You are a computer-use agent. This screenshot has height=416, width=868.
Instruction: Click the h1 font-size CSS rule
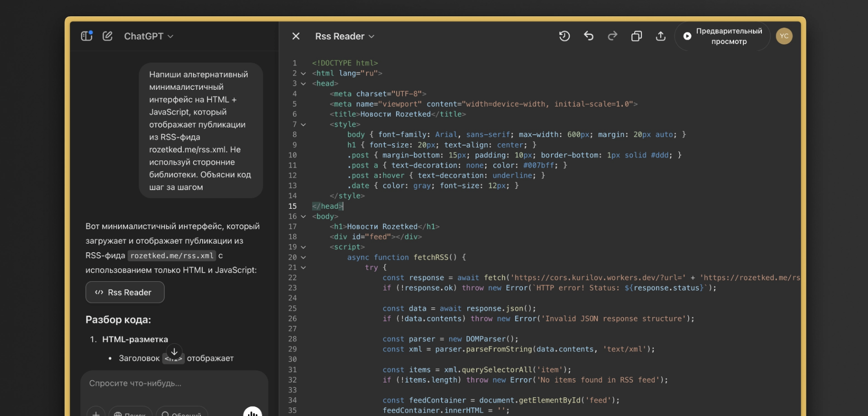(x=442, y=145)
